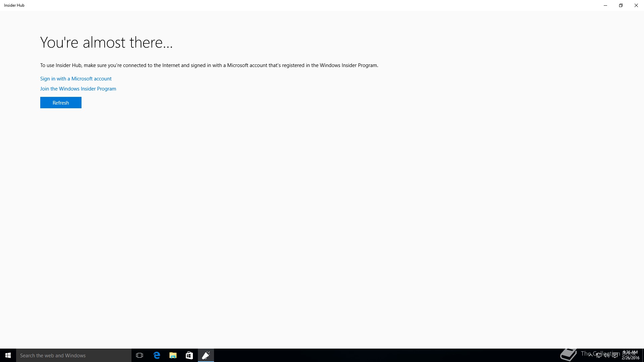Viewport: 644px width, 362px height.
Task: Open the network status tray icon
Action: (599, 355)
